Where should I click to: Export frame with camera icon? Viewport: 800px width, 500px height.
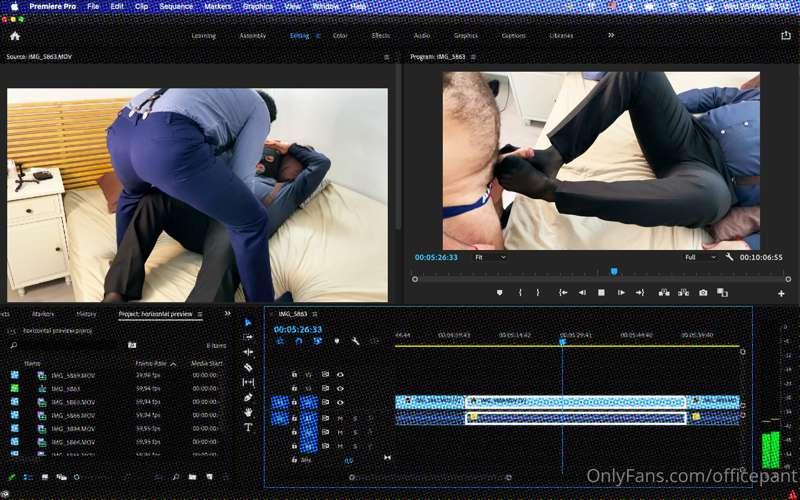pos(703,293)
